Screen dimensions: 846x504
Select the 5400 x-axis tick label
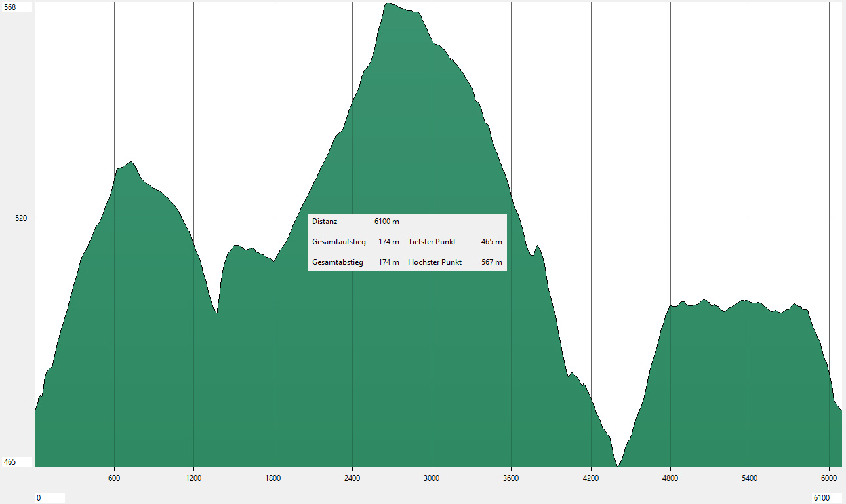pos(750,478)
